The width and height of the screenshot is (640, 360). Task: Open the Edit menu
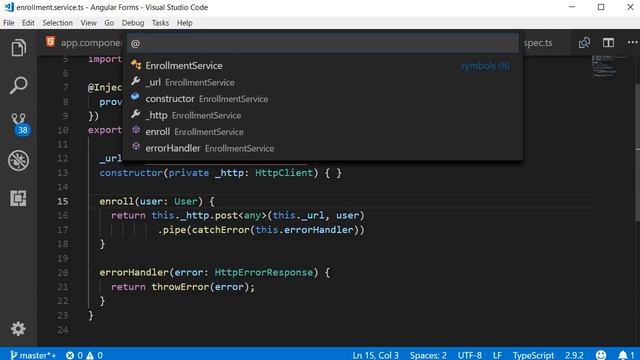click(x=28, y=23)
